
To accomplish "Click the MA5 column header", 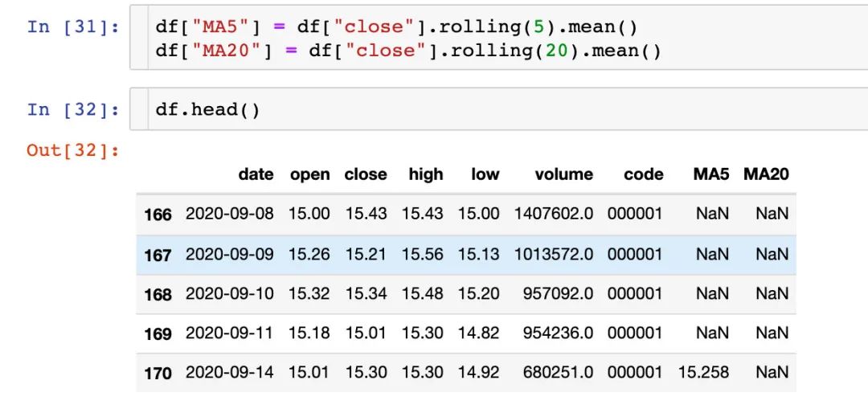I will click(710, 174).
